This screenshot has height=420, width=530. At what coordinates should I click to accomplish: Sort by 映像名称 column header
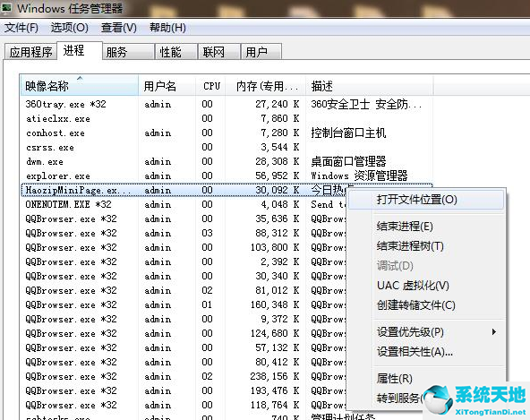[79, 86]
